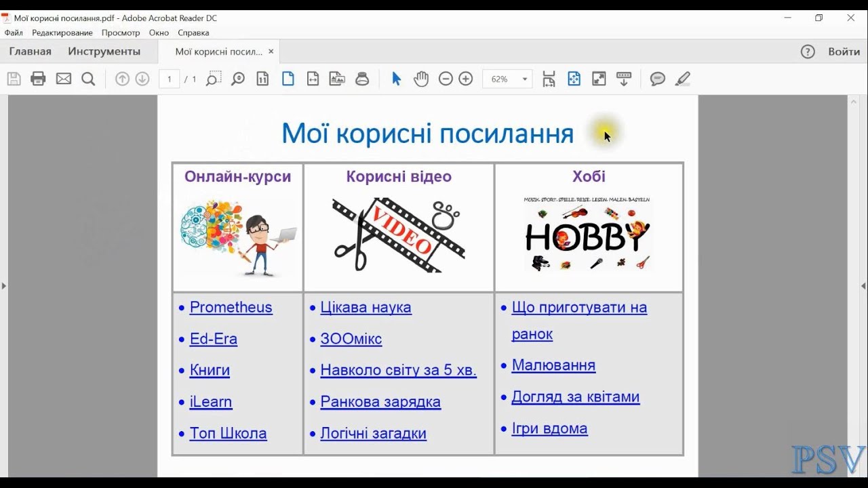This screenshot has width=868, height=488.
Task: Click the online courses cartoon image
Action: click(x=238, y=237)
